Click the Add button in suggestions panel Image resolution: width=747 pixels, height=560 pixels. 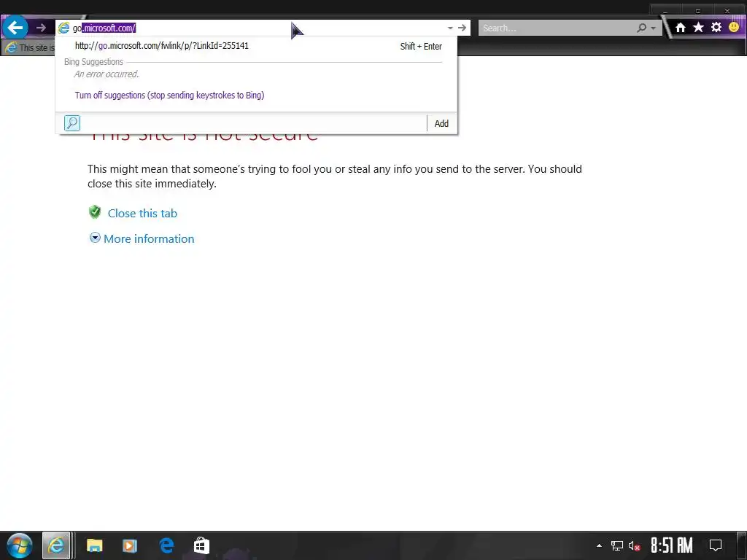[441, 124]
